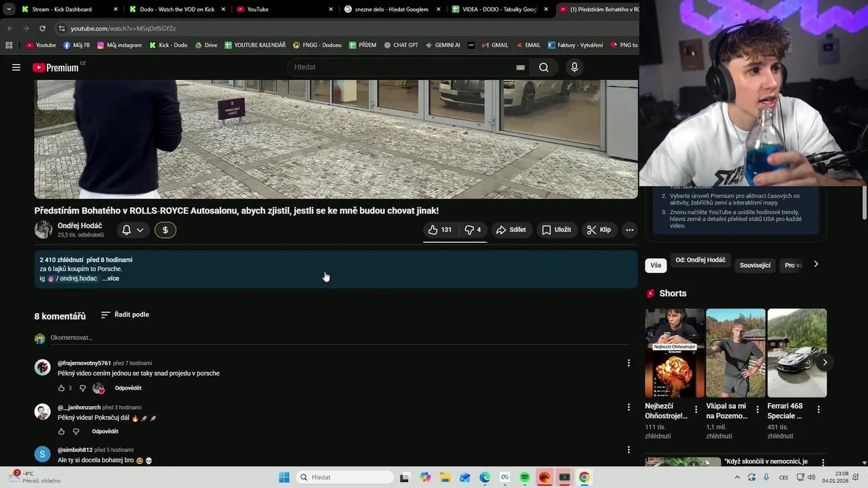Image resolution: width=868 pixels, height=488 pixels.
Task: Dislike the comment by @__janhonzarch
Action: pos(76,432)
